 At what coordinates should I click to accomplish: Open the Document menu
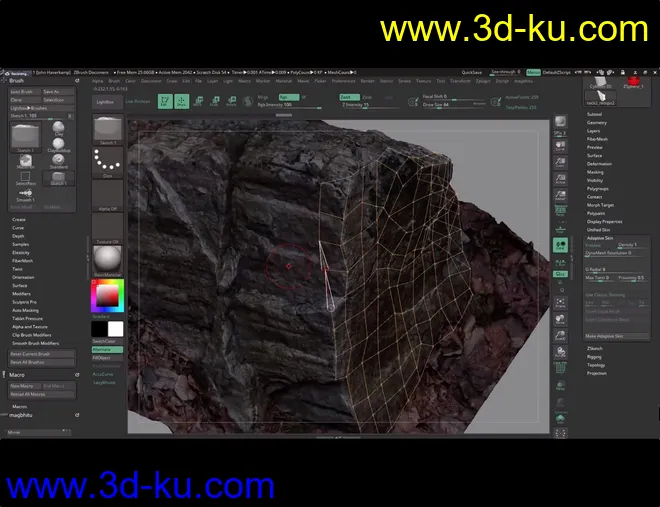point(151,81)
